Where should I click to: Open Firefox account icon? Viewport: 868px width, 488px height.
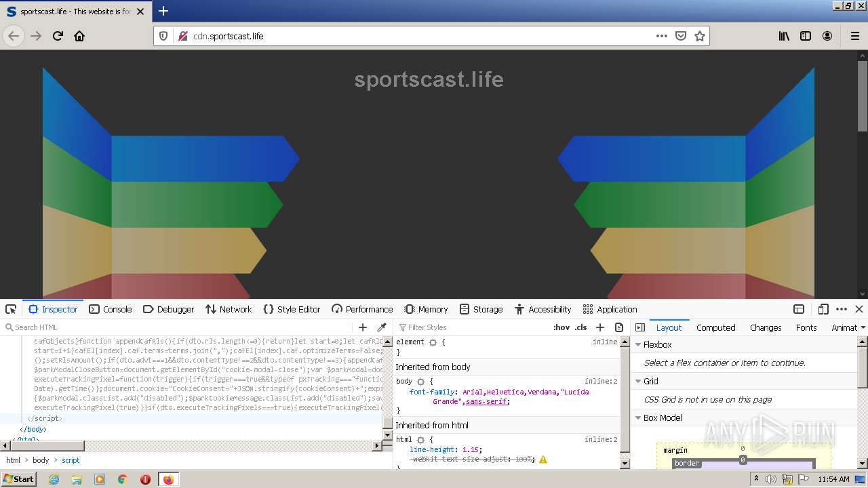point(827,36)
